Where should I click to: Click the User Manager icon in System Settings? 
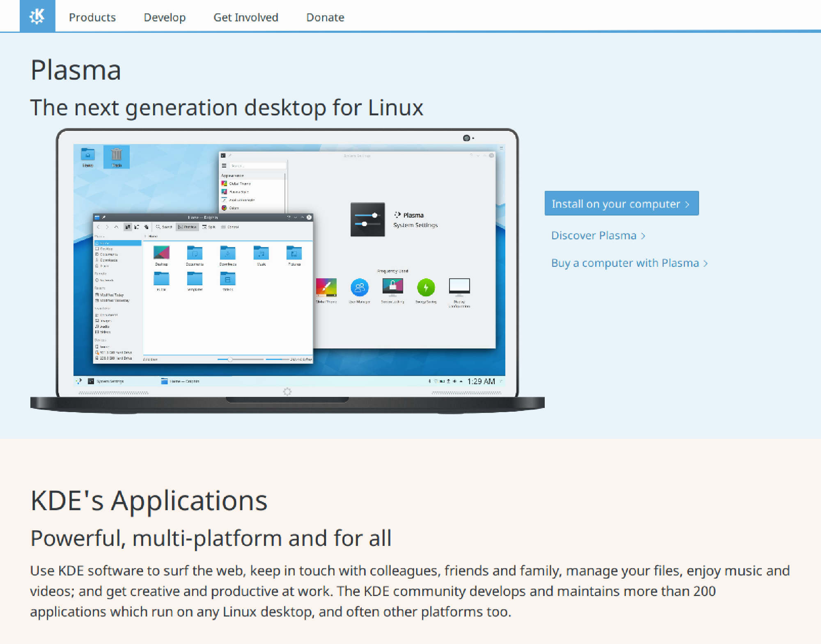[358, 288]
